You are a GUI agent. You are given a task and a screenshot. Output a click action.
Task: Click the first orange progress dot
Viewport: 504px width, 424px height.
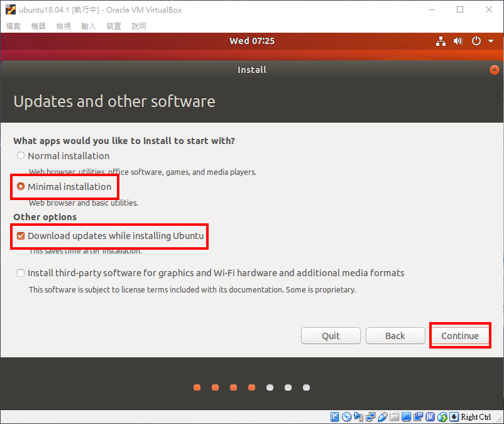(x=197, y=388)
